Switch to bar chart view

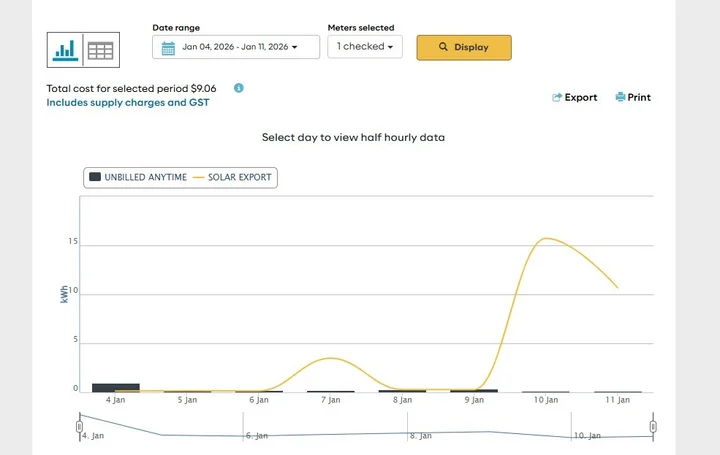point(66,49)
